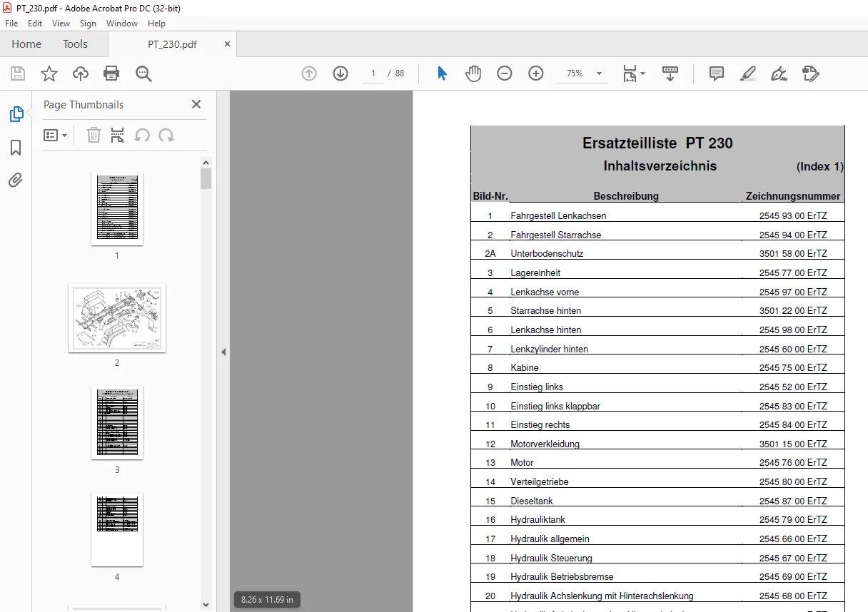Image resolution: width=868 pixels, height=612 pixels.
Task: Go to the next page arrow
Action: click(x=340, y=73)
